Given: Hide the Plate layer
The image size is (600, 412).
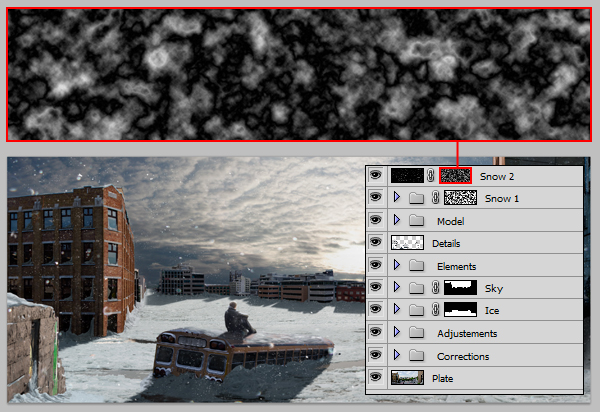Looking at the screenshot, I should (x=376, y=377).
